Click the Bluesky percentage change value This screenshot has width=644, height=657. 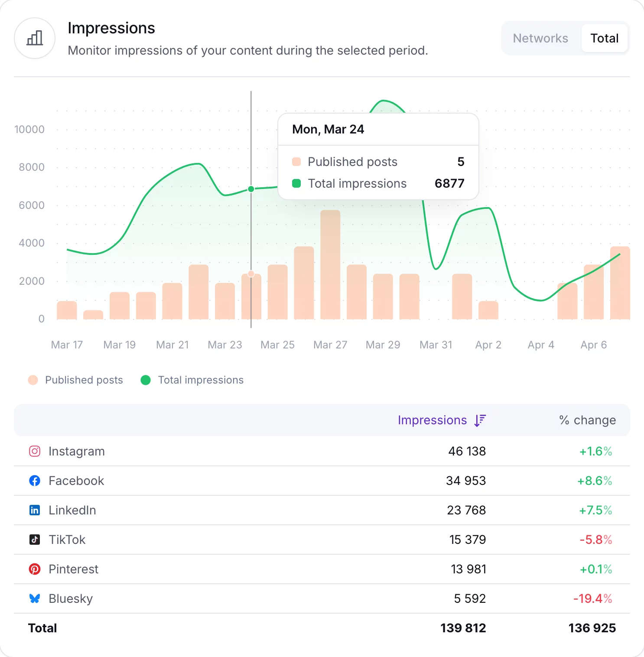coord(592,598)
